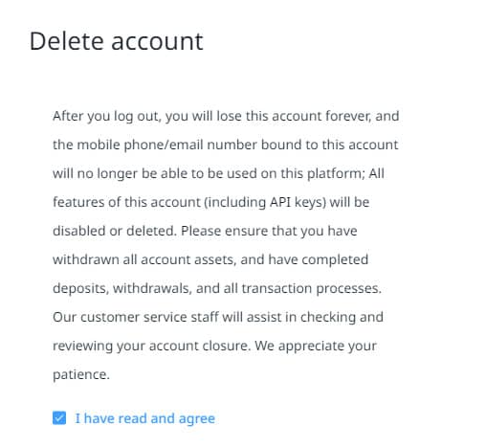Click the phrase 'After you log out'

click(x=106, y=117)
